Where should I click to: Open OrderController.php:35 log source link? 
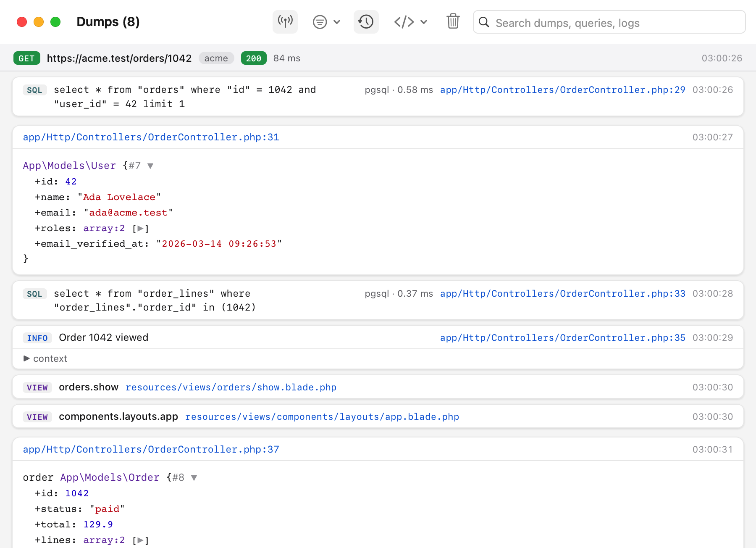point(563,338)
